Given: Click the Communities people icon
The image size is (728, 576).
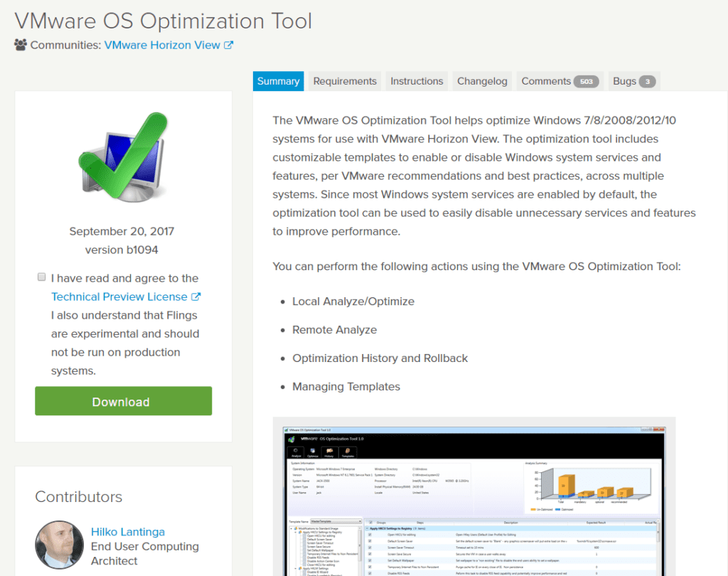Looking at the screenshot, I should [x=19, y=44].
